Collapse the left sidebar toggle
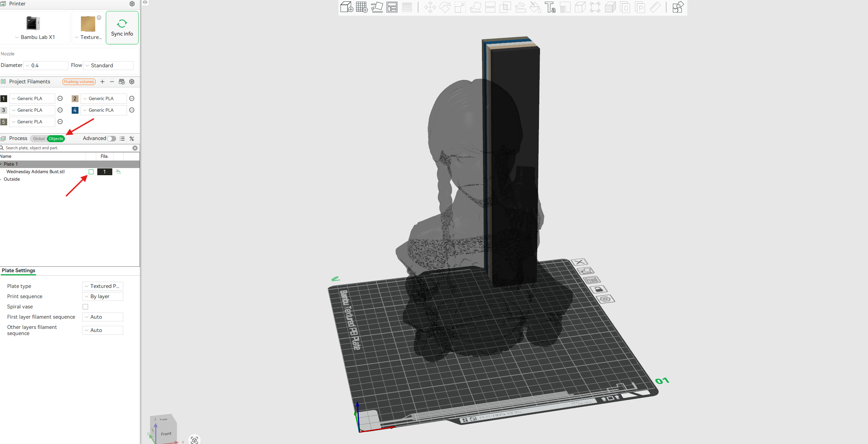 point(145,2)
